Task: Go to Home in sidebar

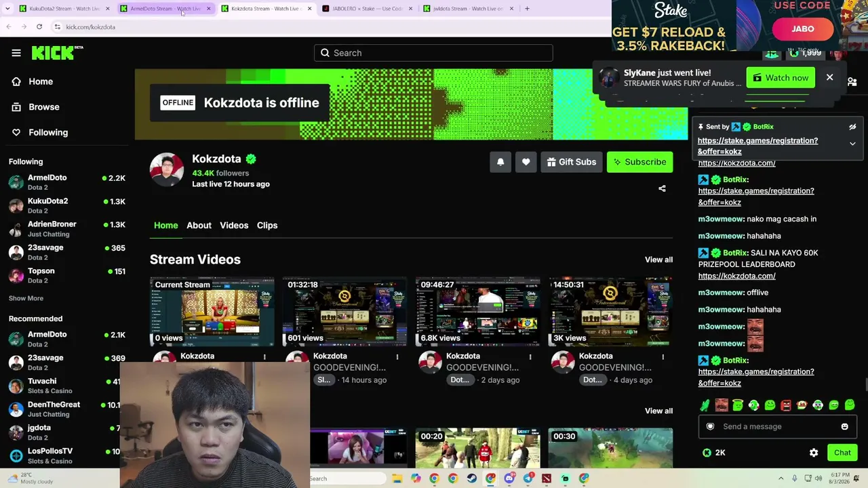Action: tap(41, 81)
